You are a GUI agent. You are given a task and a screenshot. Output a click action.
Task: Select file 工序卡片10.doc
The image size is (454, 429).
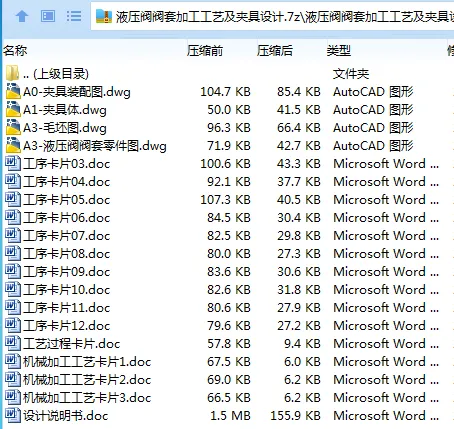point(66,290)
